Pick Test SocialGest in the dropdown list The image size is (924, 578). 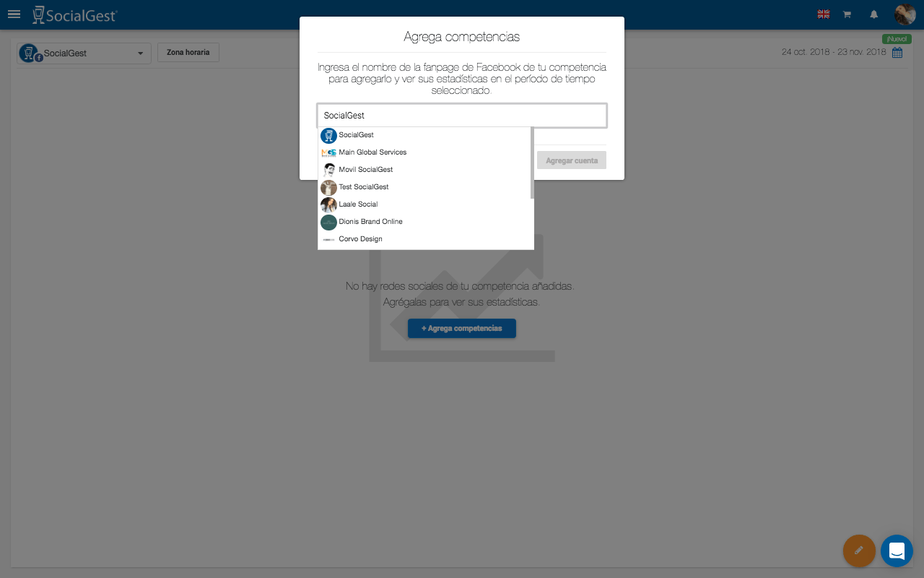[x=424, y=187]
